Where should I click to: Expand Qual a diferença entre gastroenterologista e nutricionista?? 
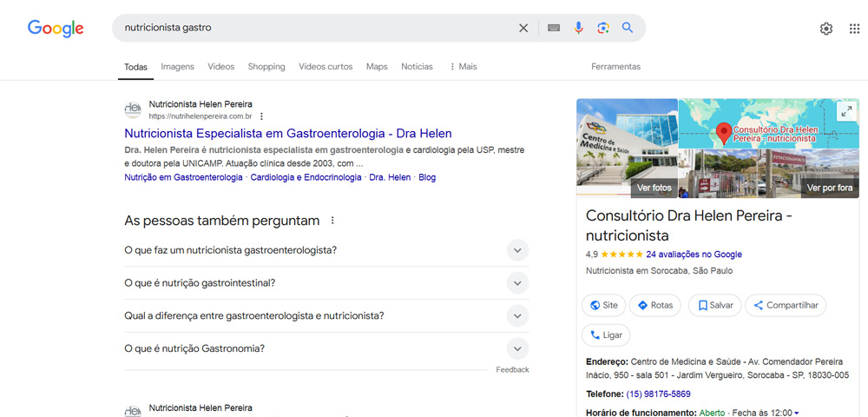326,316
